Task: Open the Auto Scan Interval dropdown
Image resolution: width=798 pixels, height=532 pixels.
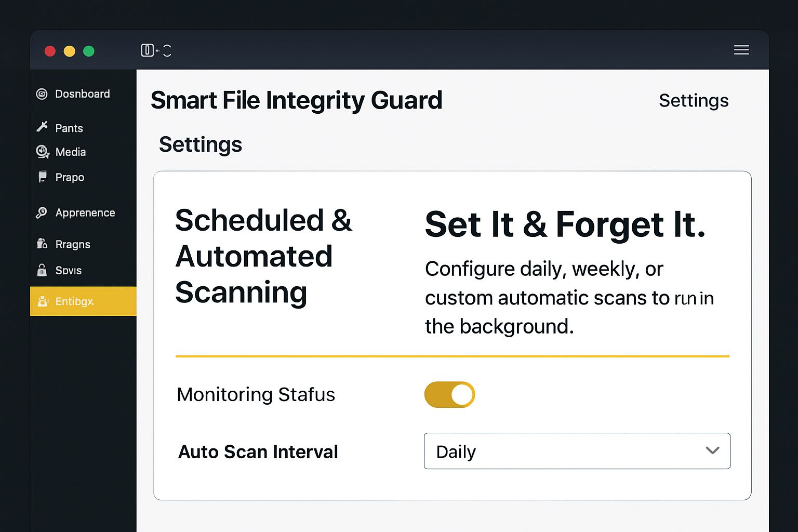Action: click(577, 451)
